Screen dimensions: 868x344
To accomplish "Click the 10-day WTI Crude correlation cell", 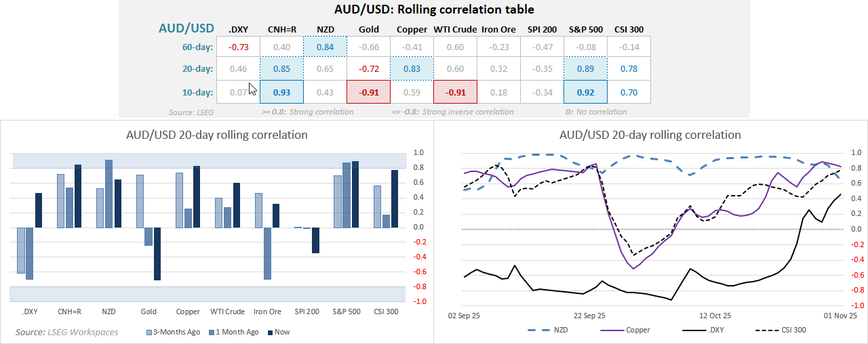I will 455,91.
